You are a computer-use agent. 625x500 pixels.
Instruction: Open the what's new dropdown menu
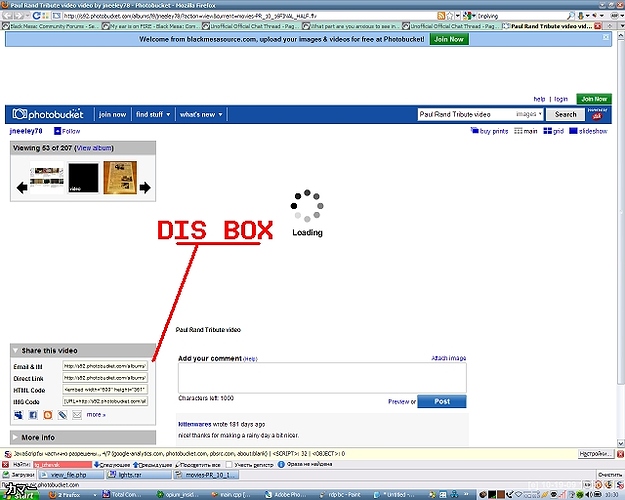click(x=201, y=114)
